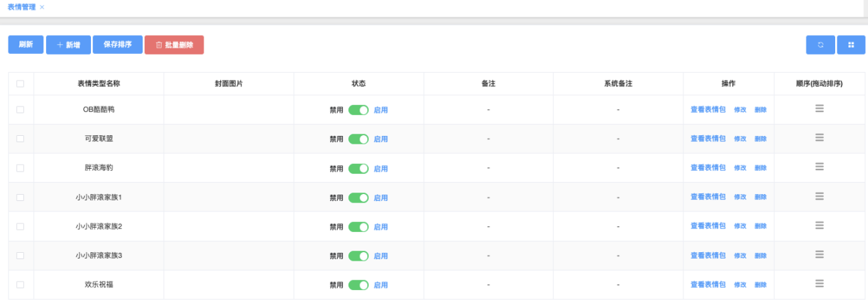Toggle the status switch for 欢乐祝福
This screenshot has height=304, width=868.
(358, 285)
